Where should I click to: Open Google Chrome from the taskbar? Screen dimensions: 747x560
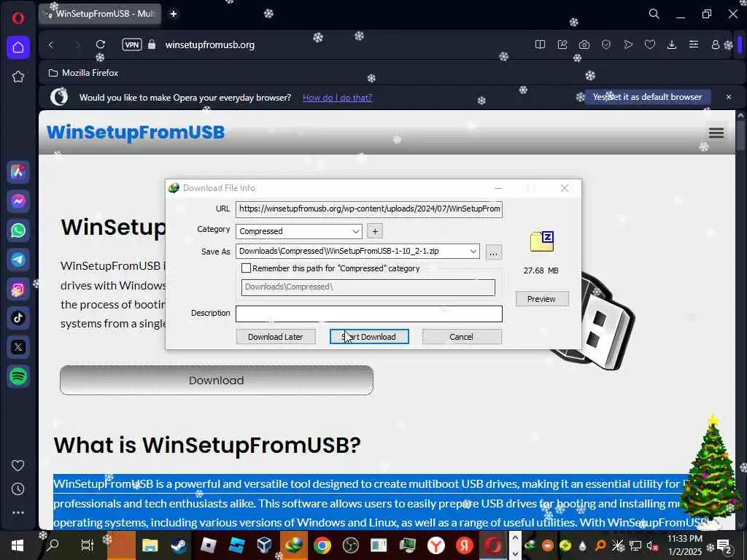click(322, 545)
